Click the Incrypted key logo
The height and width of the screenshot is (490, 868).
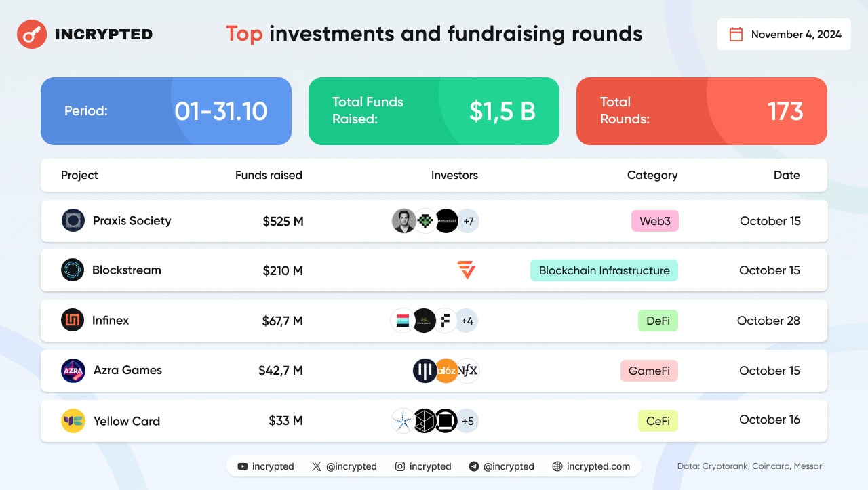coord(32,34)
